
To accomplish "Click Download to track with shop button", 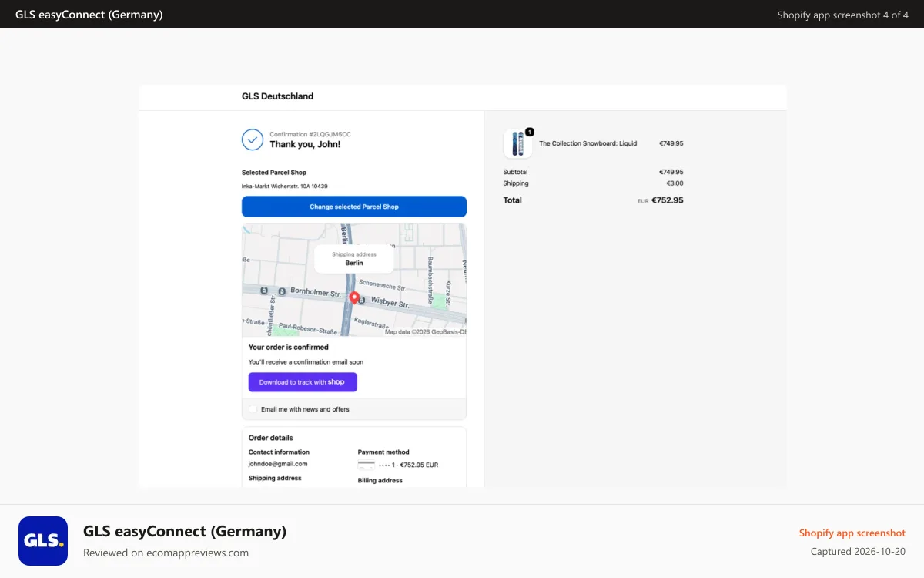I will coord(303,382).
